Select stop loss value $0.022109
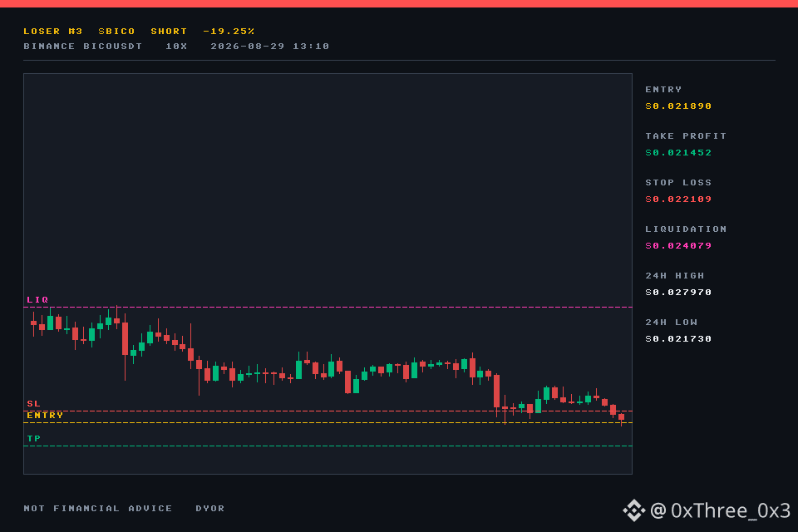 click(678, 199)
